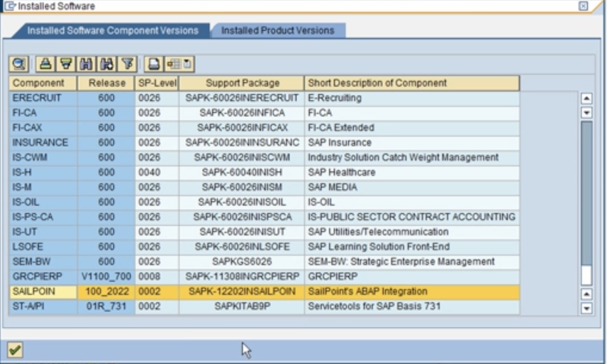The height and width of the screenshot is (364, 607).
Task: Click the Support Package column header
Action: (x=242, y=83)
